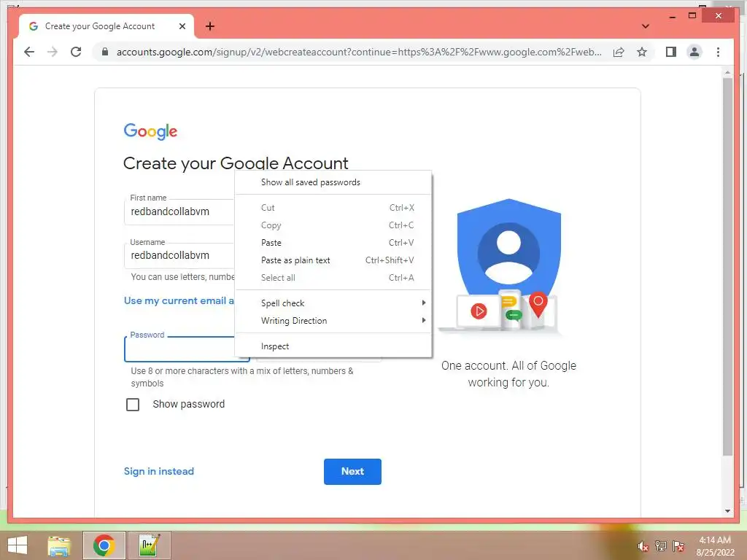
Task: Click the Copy menu entry
Action: [x=333, y=225]
